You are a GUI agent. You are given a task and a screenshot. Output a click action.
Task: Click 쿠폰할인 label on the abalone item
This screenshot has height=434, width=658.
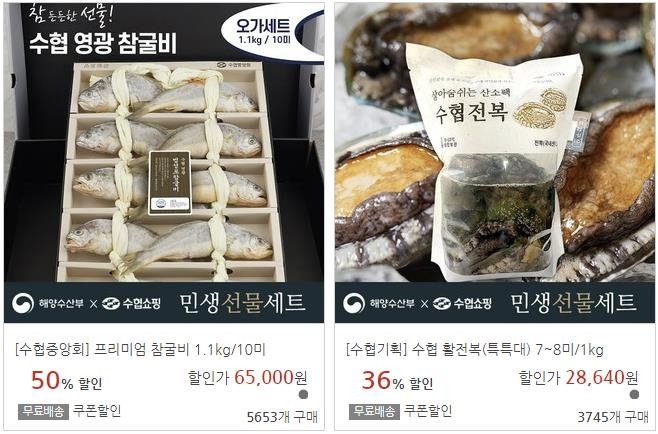point(428,410)
